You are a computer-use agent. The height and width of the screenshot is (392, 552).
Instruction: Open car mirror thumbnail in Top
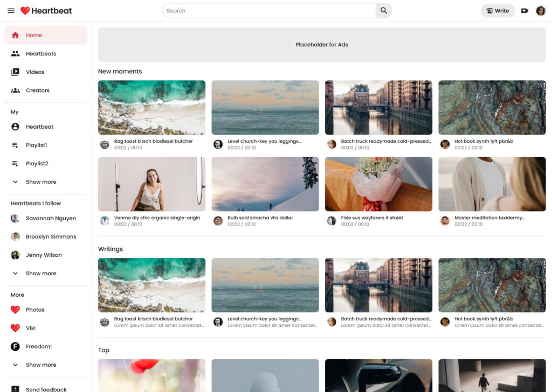tap(378, 375)
